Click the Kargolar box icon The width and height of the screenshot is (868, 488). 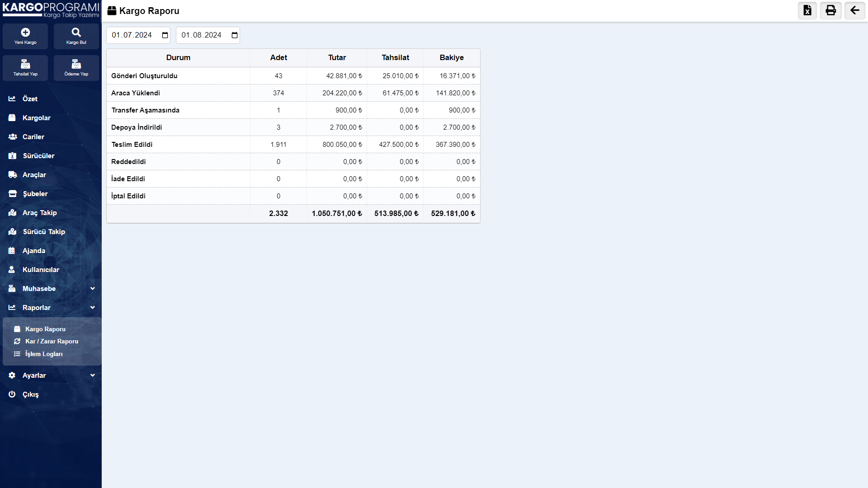tap(12, 117)
